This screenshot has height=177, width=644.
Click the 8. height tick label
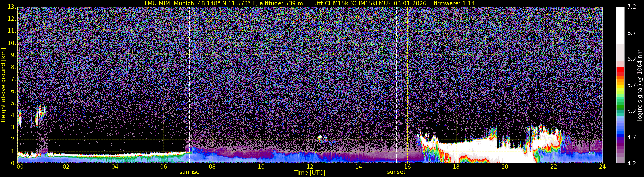pos(13,67)
